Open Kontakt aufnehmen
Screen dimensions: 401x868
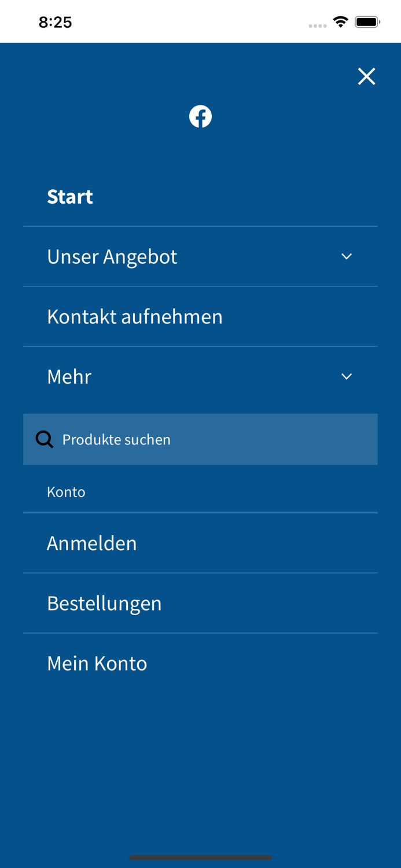pos(135,317)
